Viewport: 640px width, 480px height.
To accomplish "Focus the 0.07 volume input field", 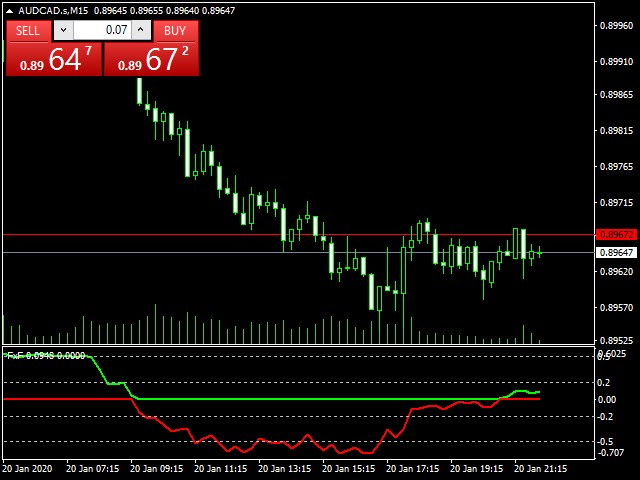I will (102, 30).
